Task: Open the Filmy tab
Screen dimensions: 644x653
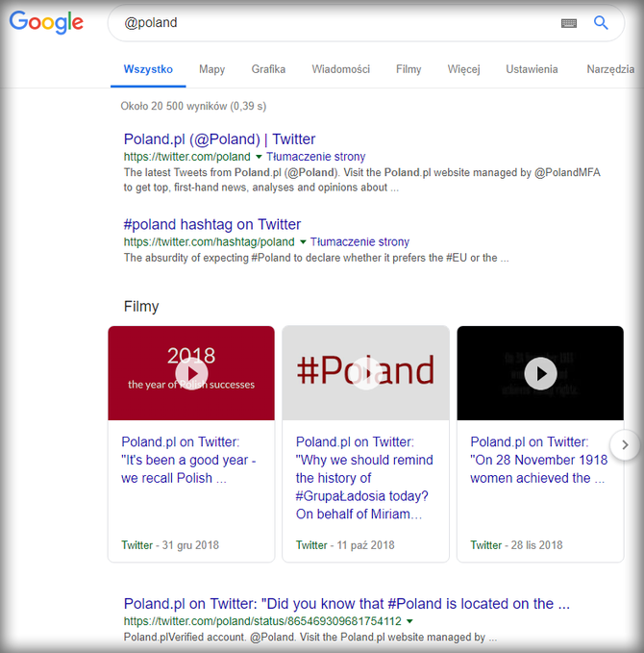Action: pos(409,69)
